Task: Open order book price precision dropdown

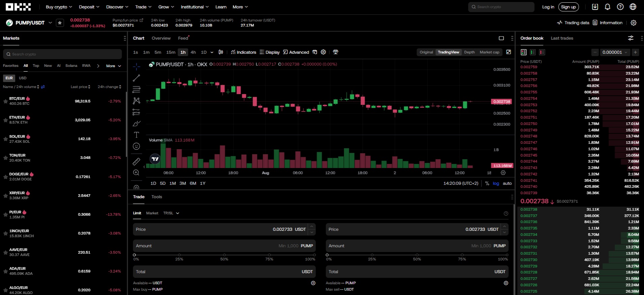Action: pos(615,52)
